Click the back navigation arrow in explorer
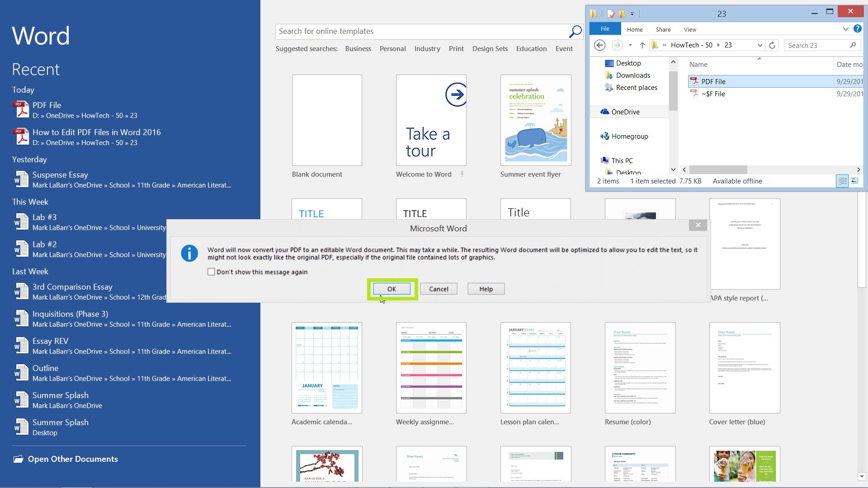The height and width of the screenshot is (488, 868). pyautogui.click(x=601, y=45)
